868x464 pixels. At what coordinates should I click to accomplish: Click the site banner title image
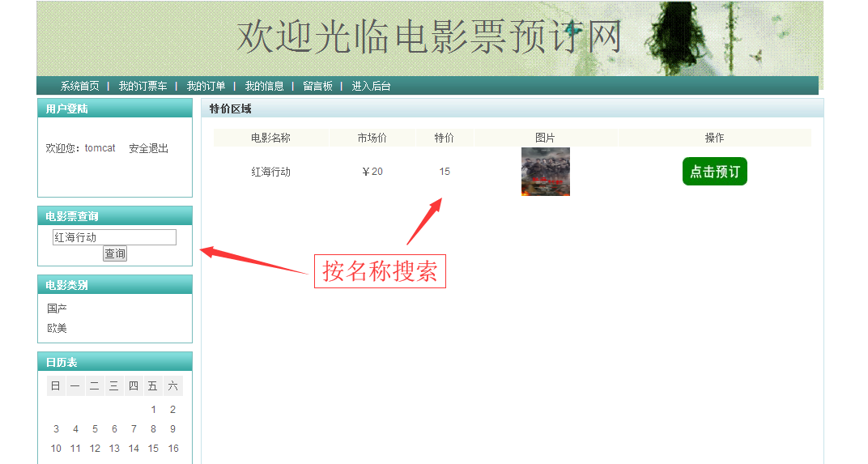(x=430, y=38)
